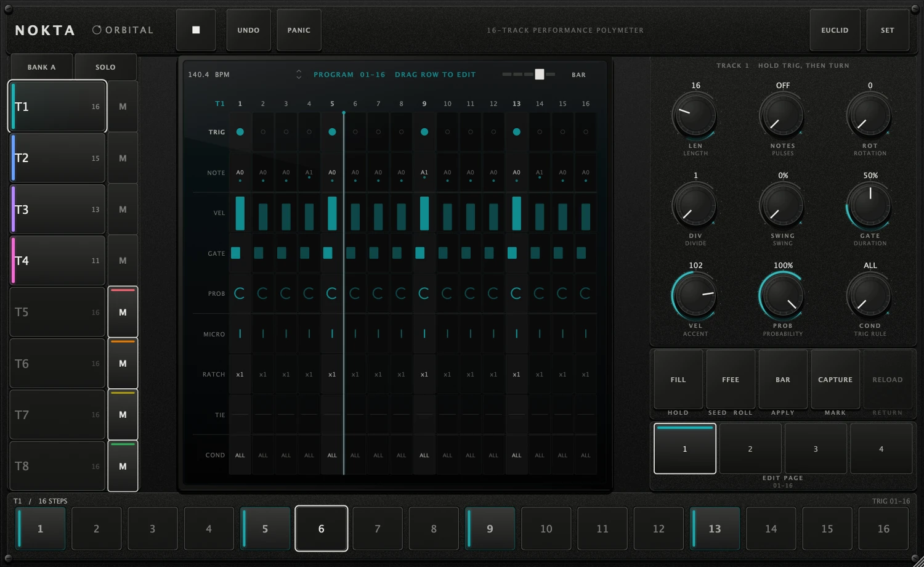Screen dimensions: 924x567
Task: Select track T4
Action: pos(57,261)
